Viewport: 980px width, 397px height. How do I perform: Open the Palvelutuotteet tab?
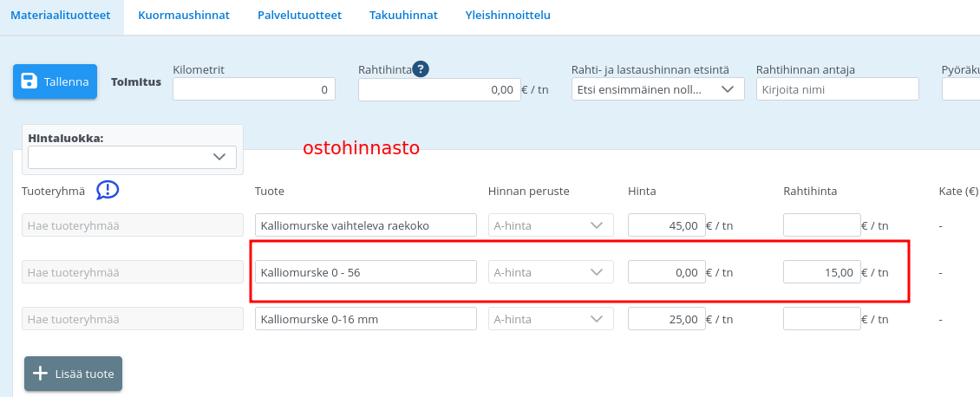pos(299,16)
